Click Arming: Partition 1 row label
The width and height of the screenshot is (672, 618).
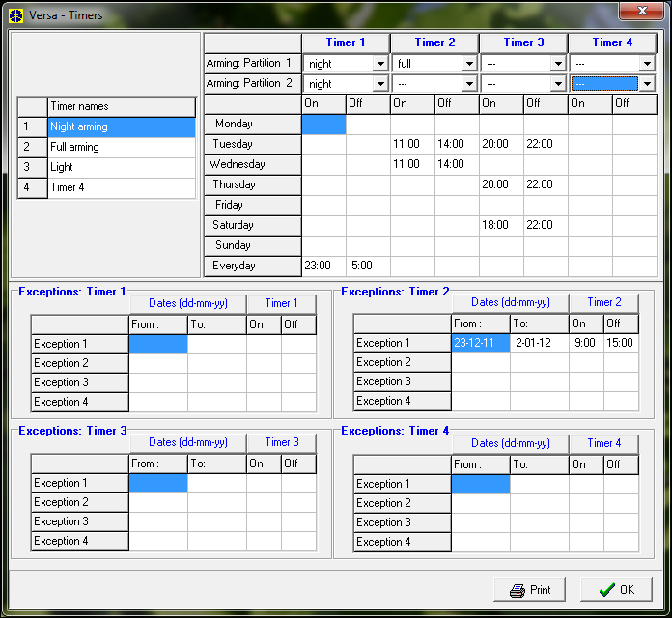click(x=252, y=64)
